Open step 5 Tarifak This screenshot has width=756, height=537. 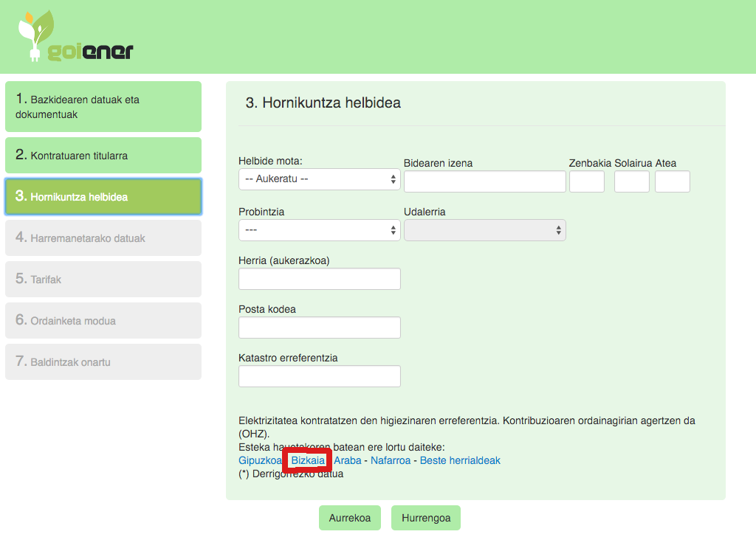pos(103,280)
